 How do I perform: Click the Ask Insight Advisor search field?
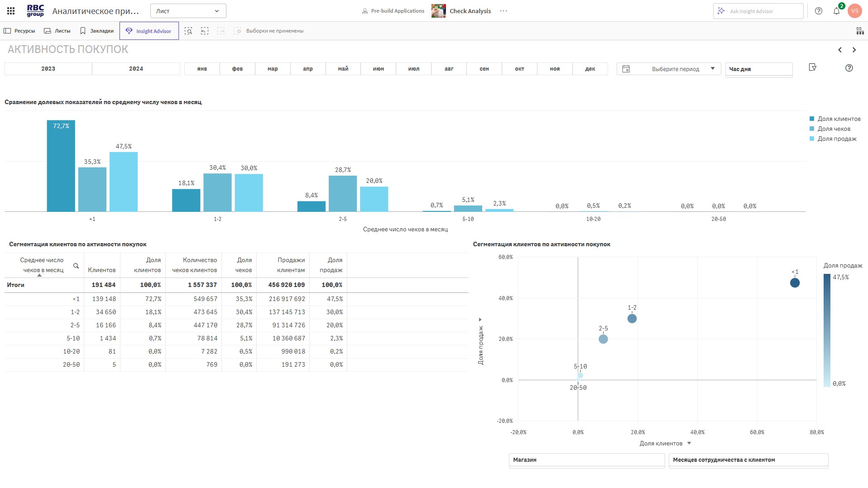click(758, 11)
